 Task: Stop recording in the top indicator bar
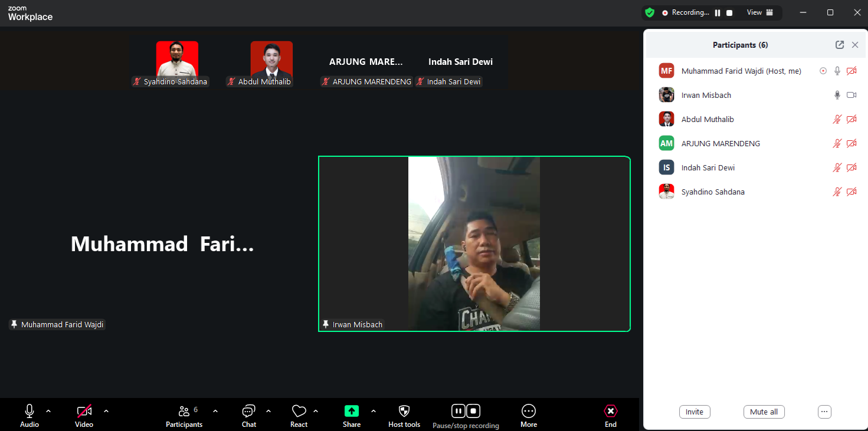pyautogui.click(x=729, y=12)
